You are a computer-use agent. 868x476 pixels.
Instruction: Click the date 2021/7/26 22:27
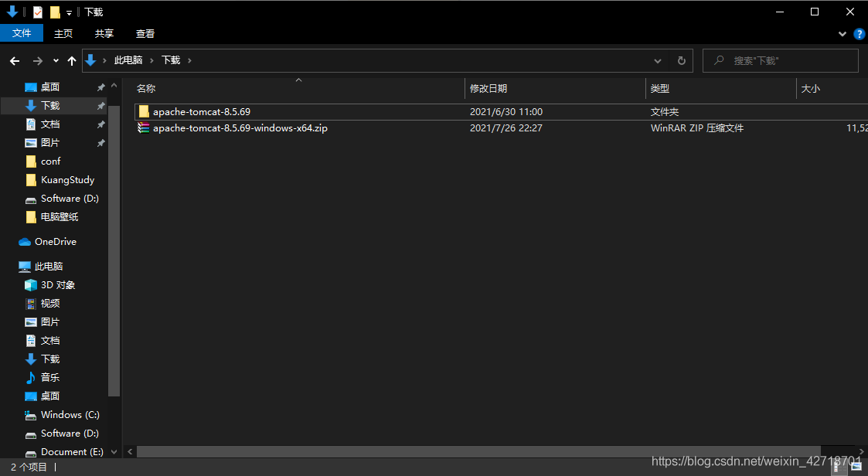[506, 127]
